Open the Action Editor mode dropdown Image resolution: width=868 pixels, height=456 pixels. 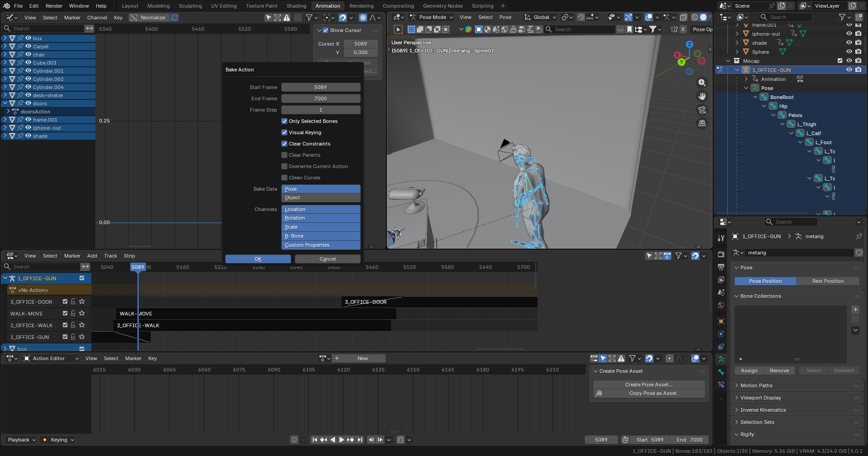[x=51, y=358]
